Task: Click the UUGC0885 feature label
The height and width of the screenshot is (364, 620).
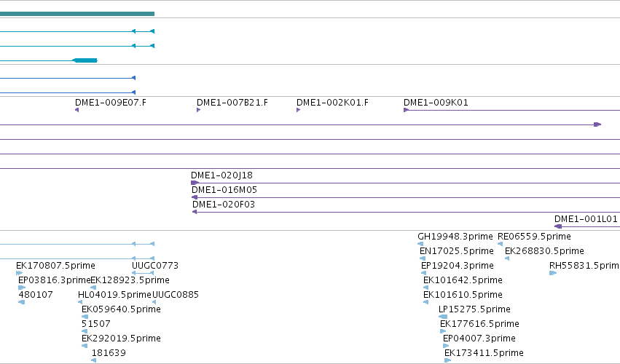Action: [x=175, y=295]
